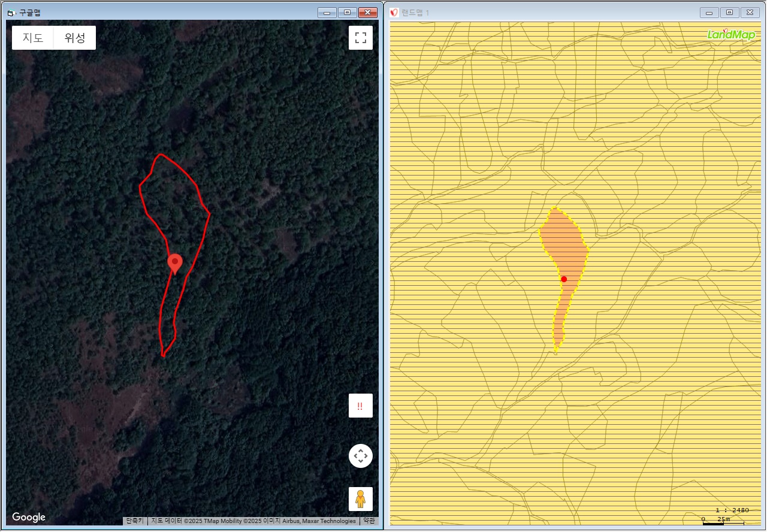767x532 pixels.
Task: Click the Google logo on the map
Action: coord(29,517)
